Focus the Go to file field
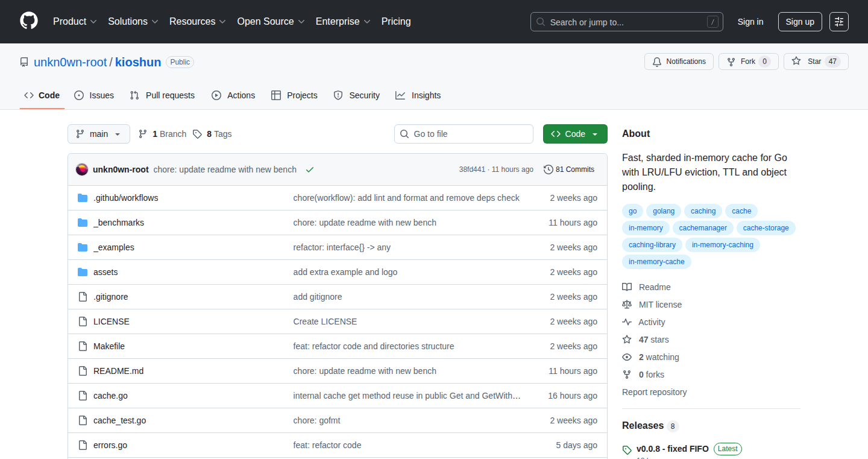The height and width of the screenshot is (459, 868). 464,134
